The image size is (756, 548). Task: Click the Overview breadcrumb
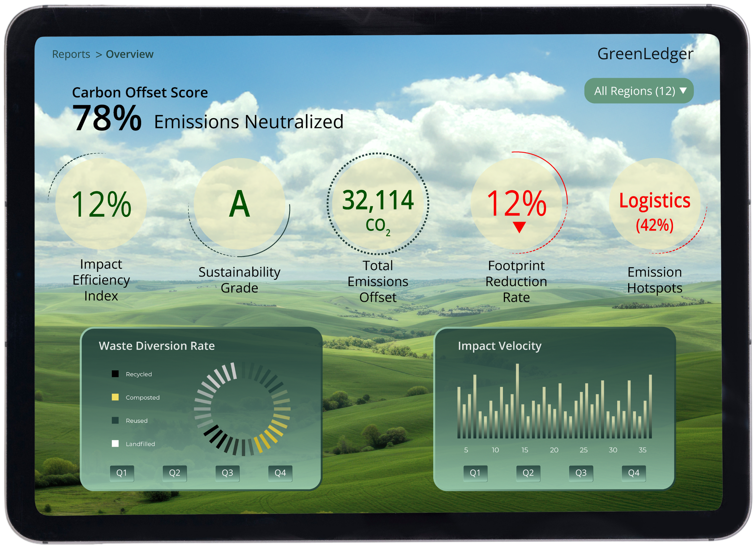click(x=130, y=54)
